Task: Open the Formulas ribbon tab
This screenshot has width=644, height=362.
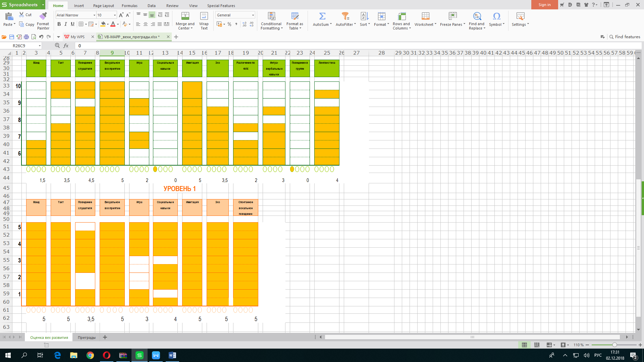Action: pyautogui.click(x=129, y=6)
